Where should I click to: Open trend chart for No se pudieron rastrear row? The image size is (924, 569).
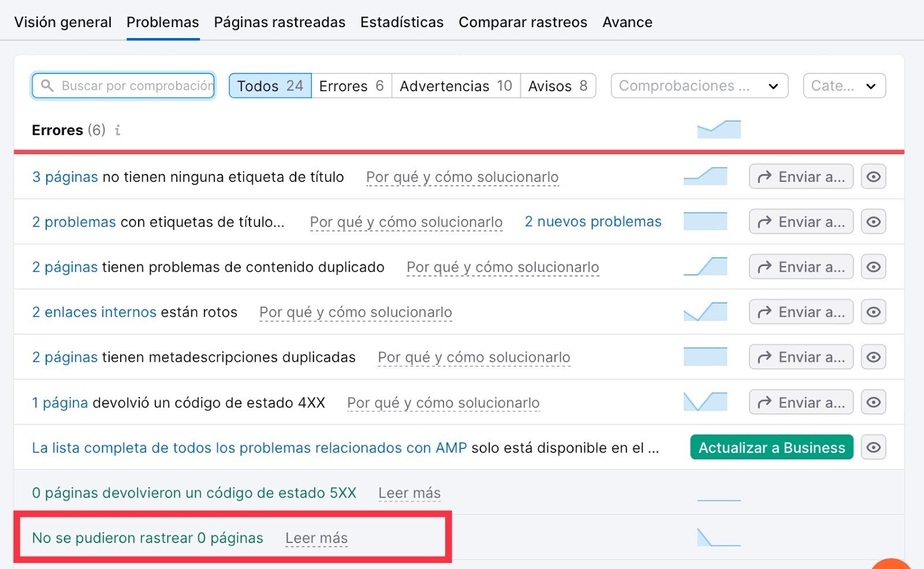click(719, 537)
